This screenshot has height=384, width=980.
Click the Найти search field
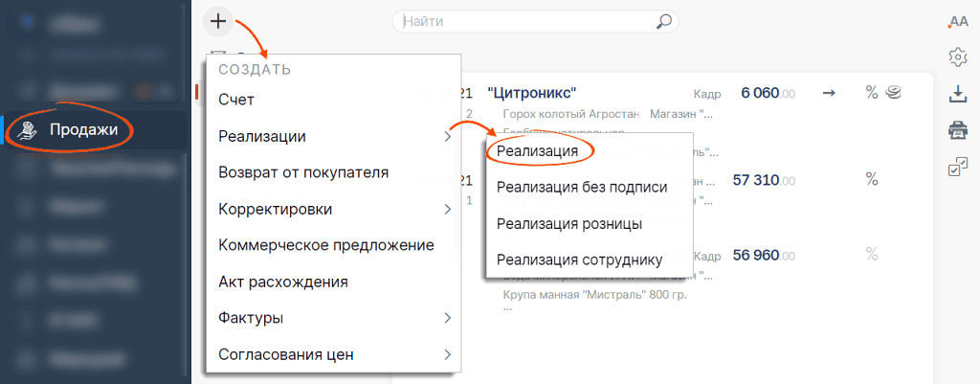[526, 20]
